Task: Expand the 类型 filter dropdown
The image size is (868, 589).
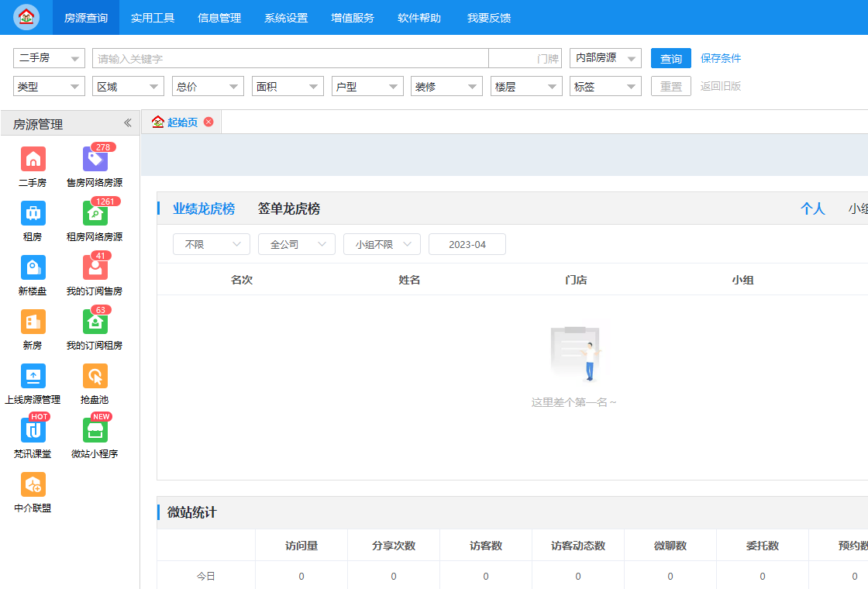Action: [x=49, y=86]
